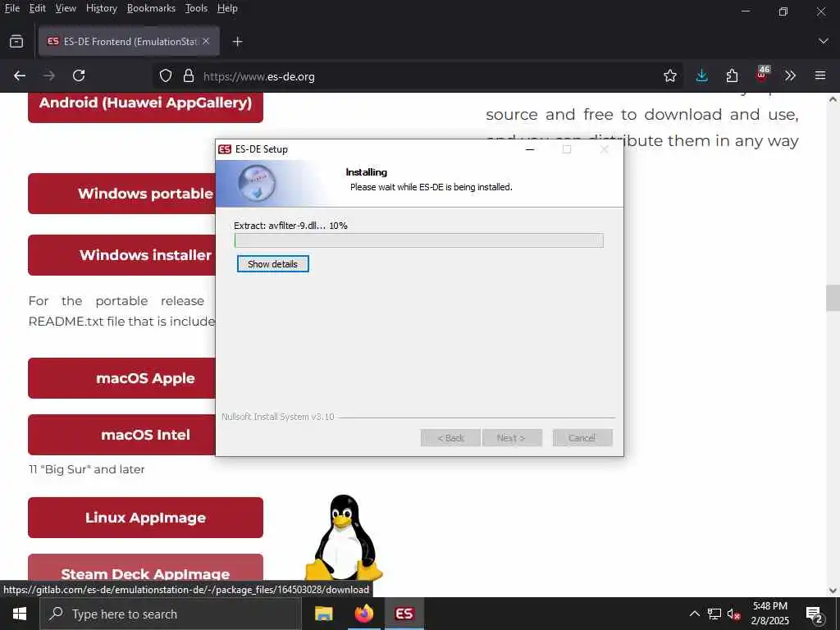Click the scrollbar down arrow

833,591
